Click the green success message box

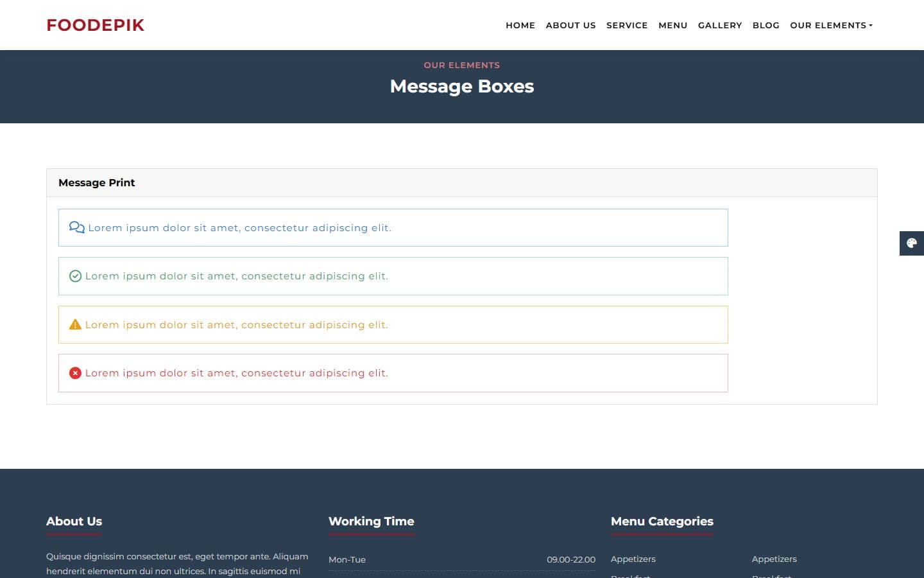coord(393,276)
